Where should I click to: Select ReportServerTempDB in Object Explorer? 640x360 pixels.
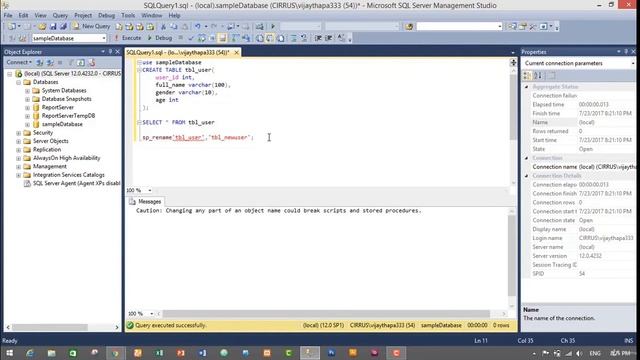click(x=68, y=116)
